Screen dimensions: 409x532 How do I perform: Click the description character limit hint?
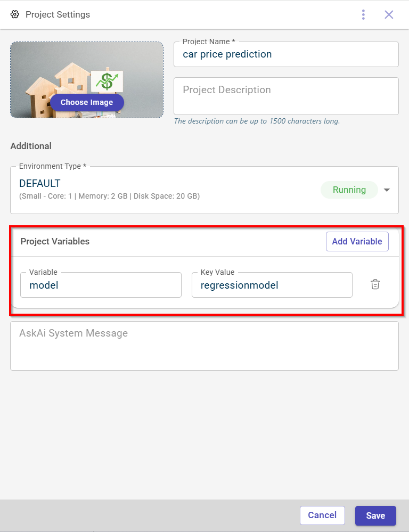coord(257,121)
